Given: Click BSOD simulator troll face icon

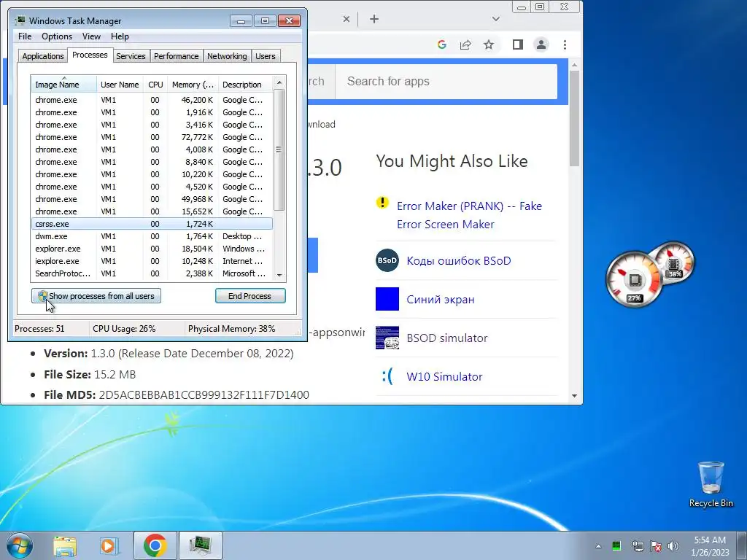Looking at the screenshot, I should (x=387, y=338).
